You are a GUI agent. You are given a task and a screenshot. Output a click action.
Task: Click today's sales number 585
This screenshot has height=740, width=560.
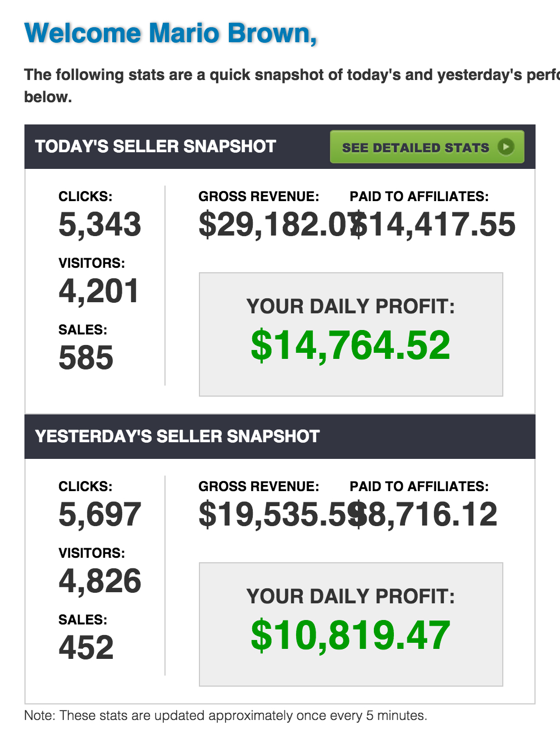(x=86, y=358)
